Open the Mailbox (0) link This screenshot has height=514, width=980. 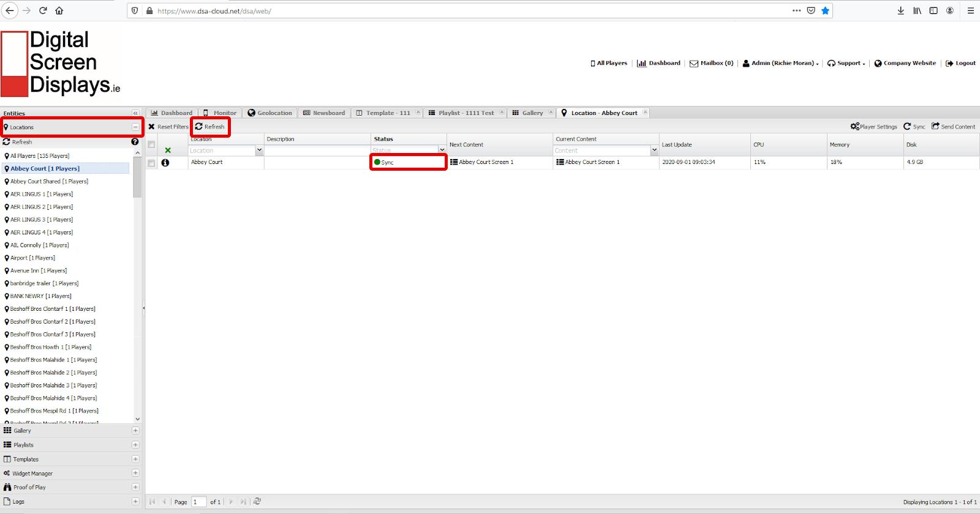coord(712,63)
